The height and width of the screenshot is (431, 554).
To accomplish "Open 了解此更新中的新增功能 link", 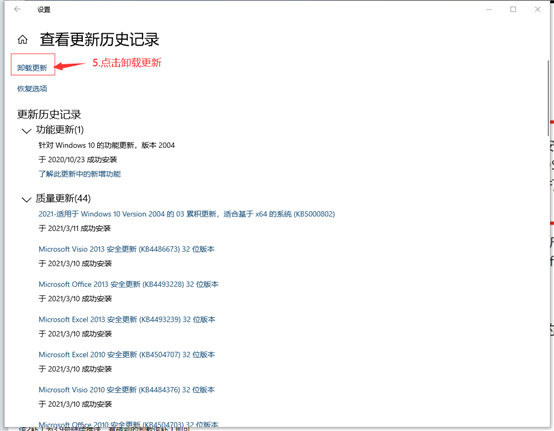I will coord(79,174).
